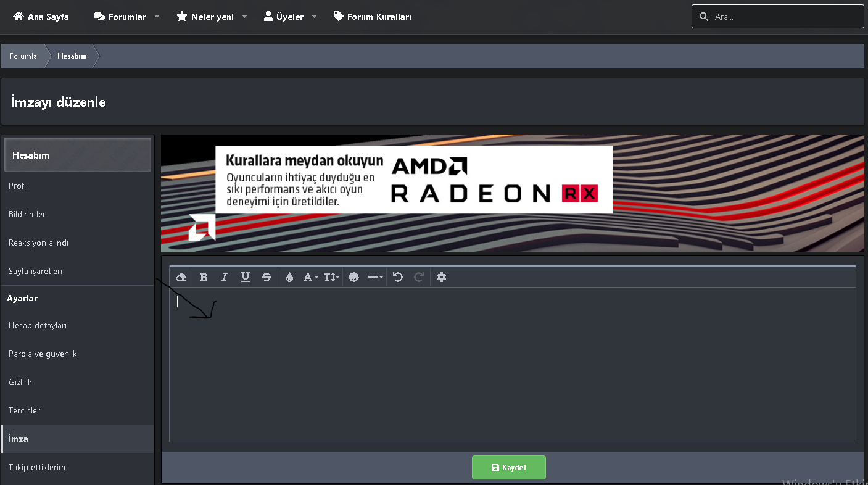Screen dimensions: 868x485
Task: Open the font family dropdown
Action: (x=311, y=277)
